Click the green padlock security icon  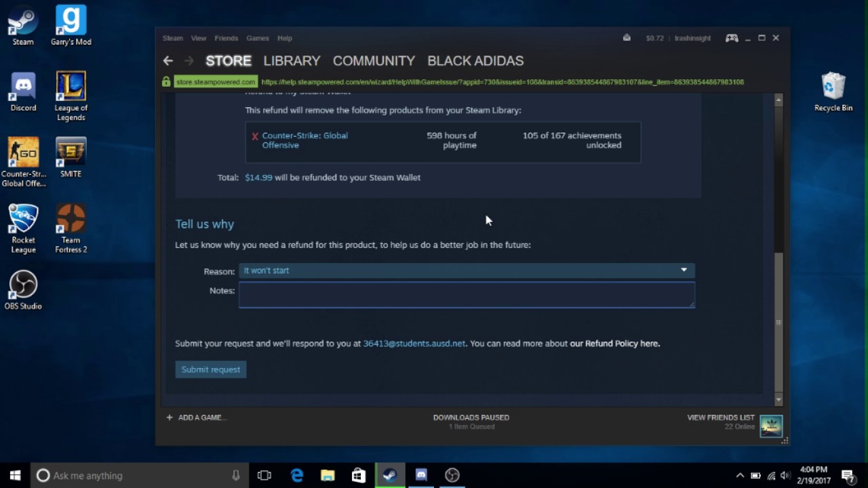(x=166, y=82)
